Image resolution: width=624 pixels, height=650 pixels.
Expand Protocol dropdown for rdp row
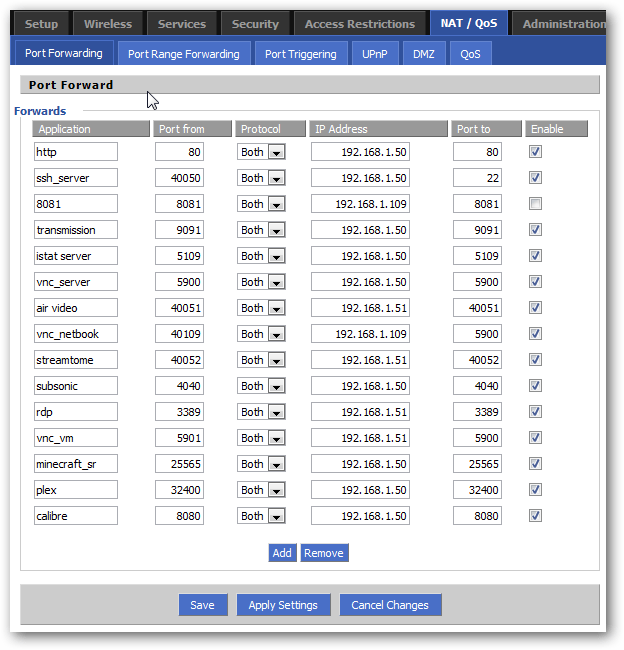[261, 412]
